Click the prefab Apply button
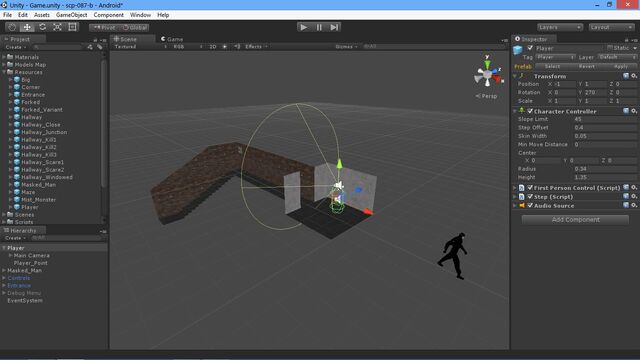The width and height of the screenshot is (640, 360). pyautogui.click(x=621, y=67)
